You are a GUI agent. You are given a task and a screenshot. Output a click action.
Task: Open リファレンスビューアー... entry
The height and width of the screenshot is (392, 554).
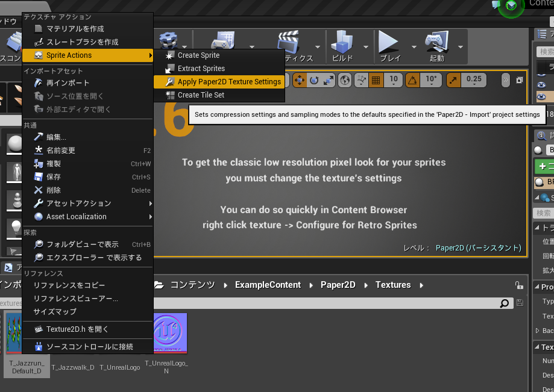[x=87, y=299]
